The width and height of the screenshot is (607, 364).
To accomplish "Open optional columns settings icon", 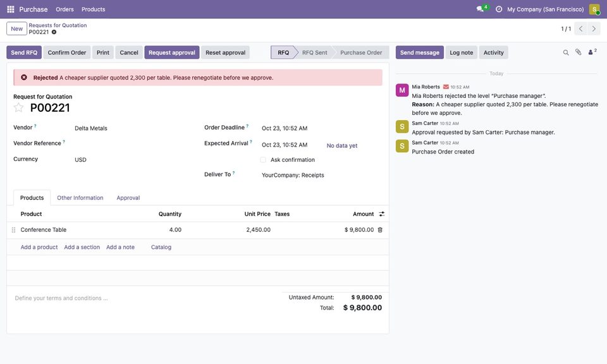I will pos(382,214).
